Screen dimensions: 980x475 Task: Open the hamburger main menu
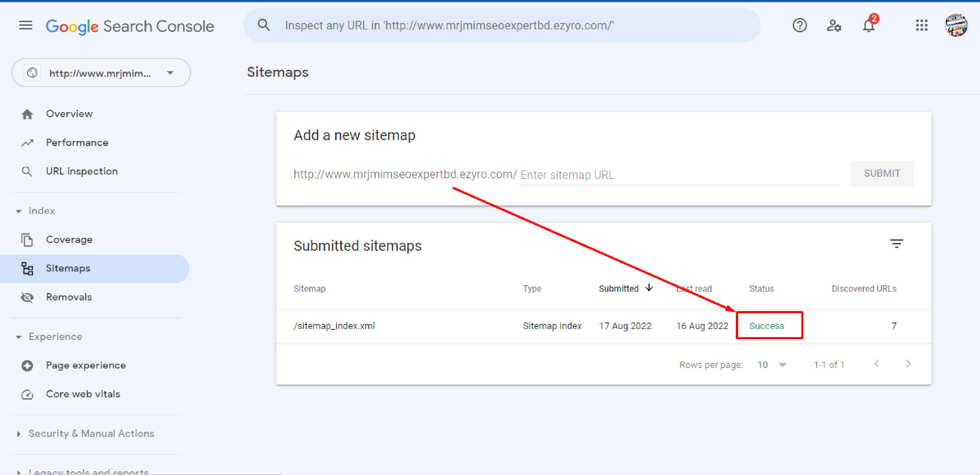click(x=25, y=26)
